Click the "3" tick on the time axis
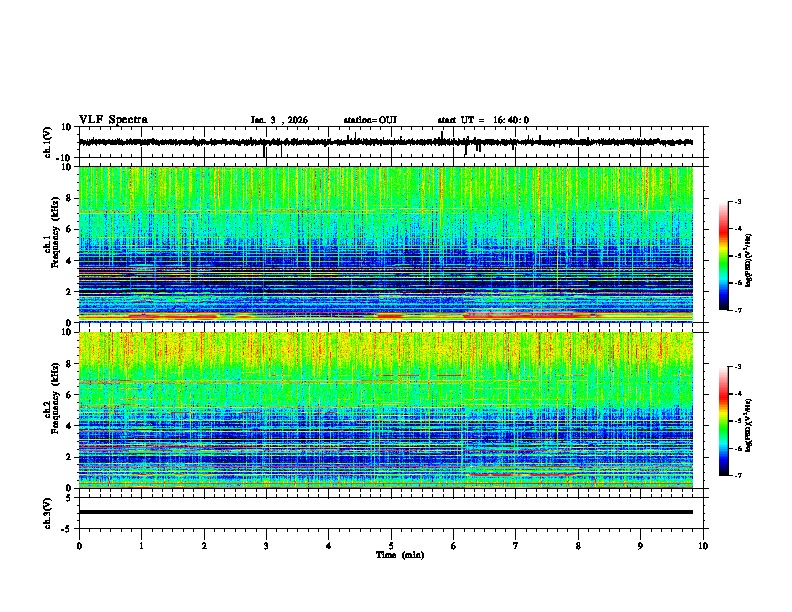 pyautogui.click(x=266, y=546)
